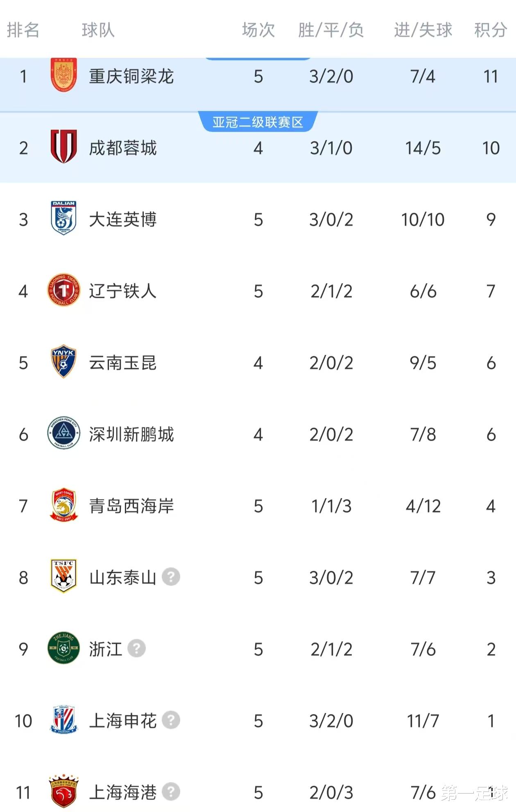Click the Shenzhen Peng City crest

[63, 433]
